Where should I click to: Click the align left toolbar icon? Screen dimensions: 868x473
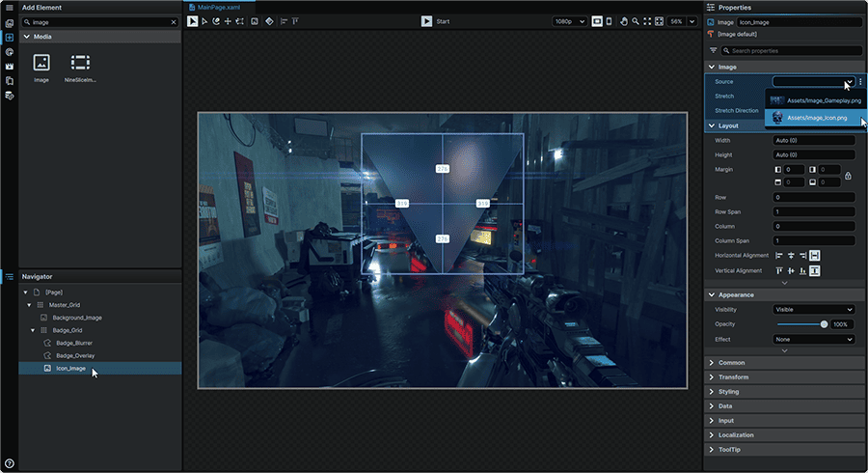click(284, 21)
